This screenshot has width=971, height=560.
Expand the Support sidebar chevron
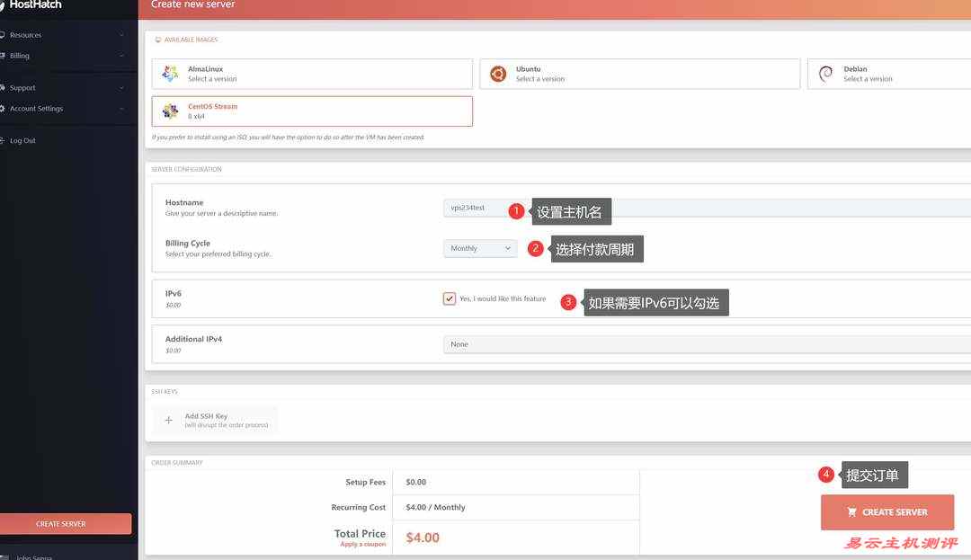(121, 88)
